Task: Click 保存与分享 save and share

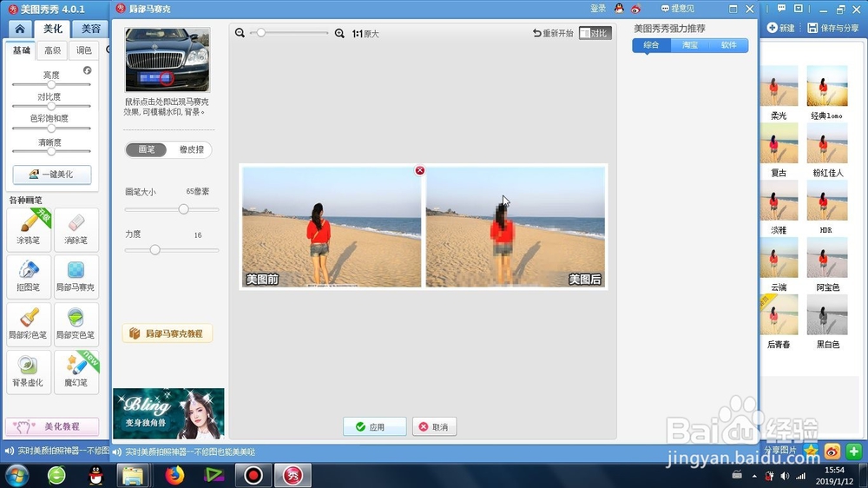Action: [833, 28]
